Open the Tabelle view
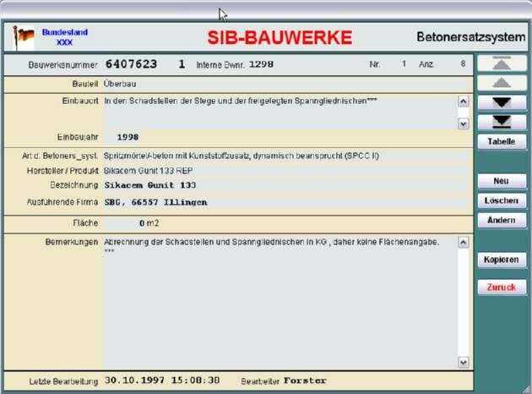This screenshot has height=394, width=532. pyautogui.click(x=502, y=142)
